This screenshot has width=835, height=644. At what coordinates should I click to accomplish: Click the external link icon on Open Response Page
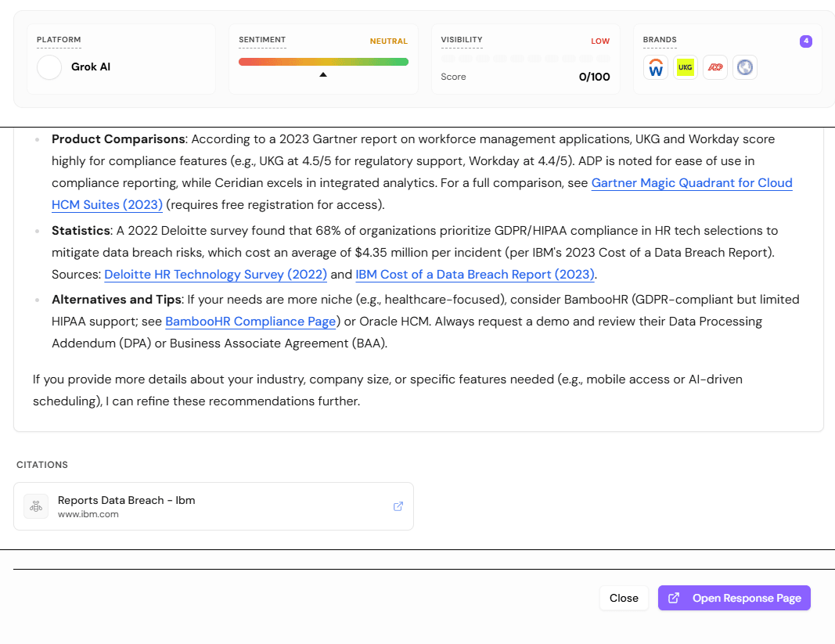tap(673, 598)
